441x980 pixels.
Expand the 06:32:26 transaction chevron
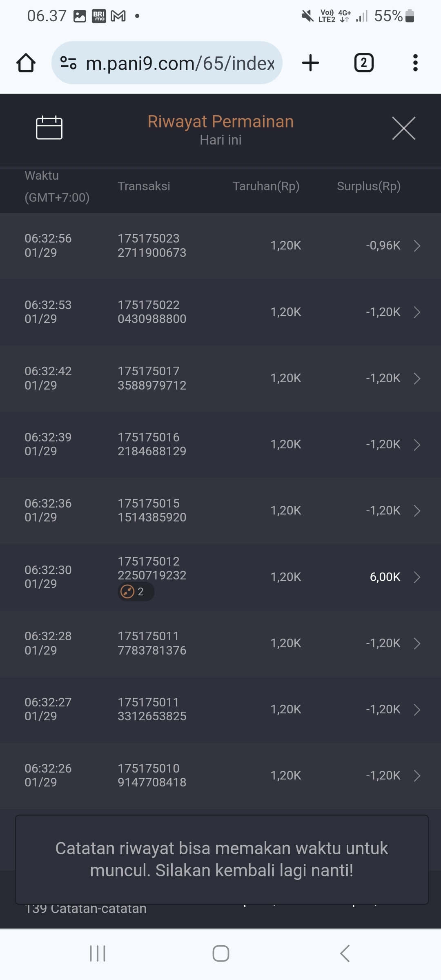417,776
